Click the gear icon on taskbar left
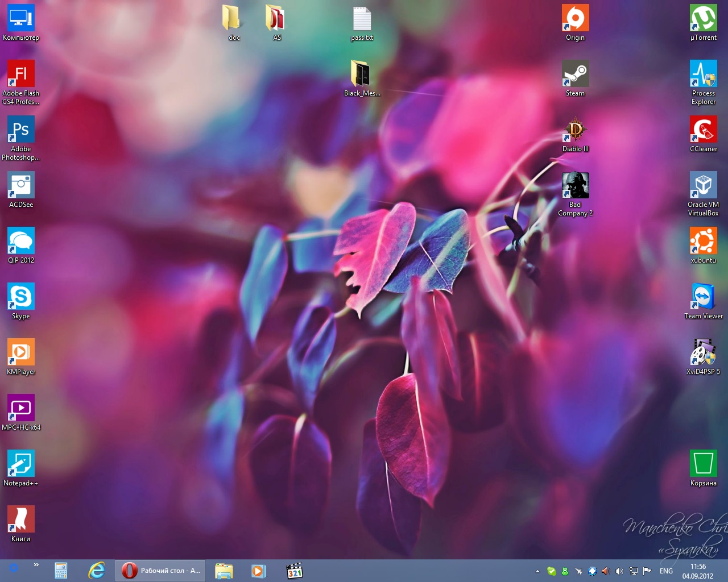Image resolution: width=728 pixels, height=582 pixels. click(14, 568)
